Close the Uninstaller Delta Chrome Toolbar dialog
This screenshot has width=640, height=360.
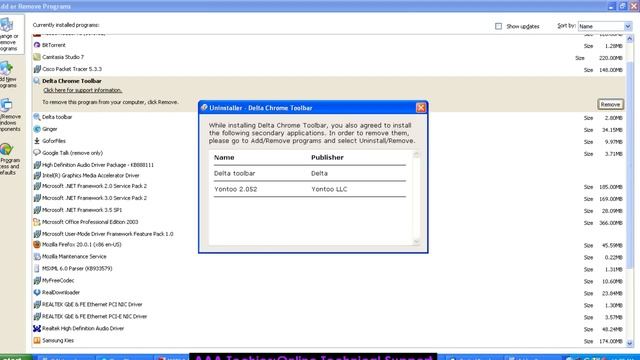(x=420, y=108)
